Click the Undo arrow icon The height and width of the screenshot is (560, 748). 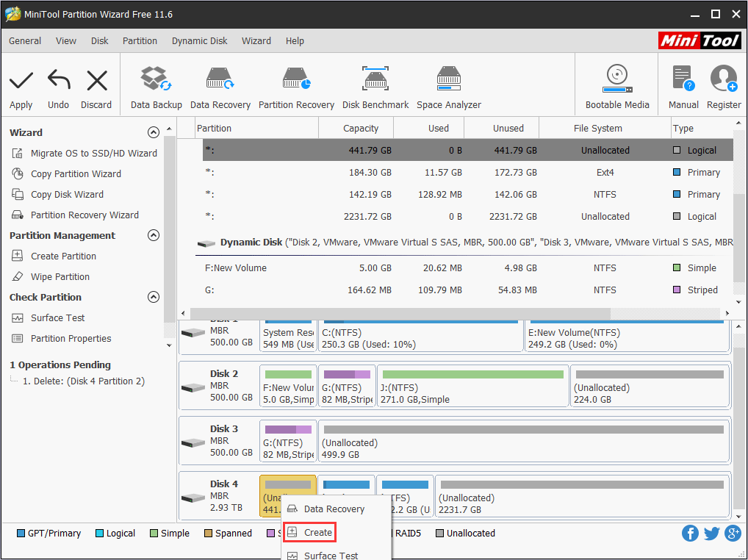[59, 79]
